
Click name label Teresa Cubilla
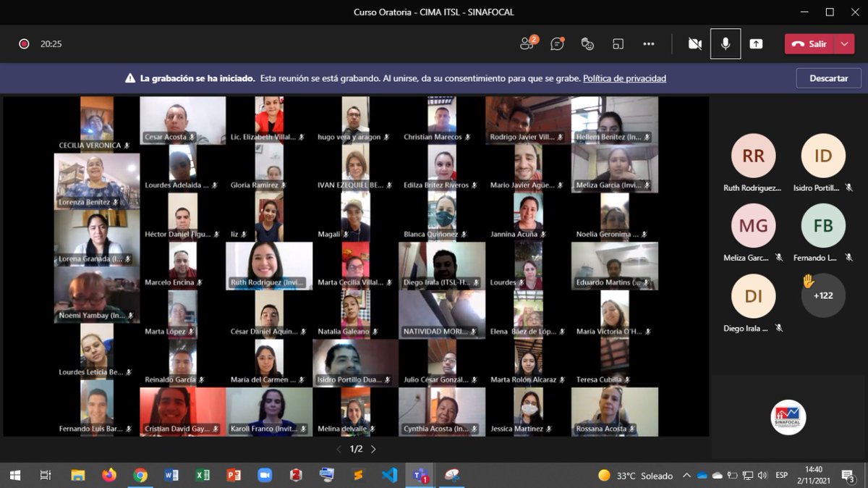point(599,379)
